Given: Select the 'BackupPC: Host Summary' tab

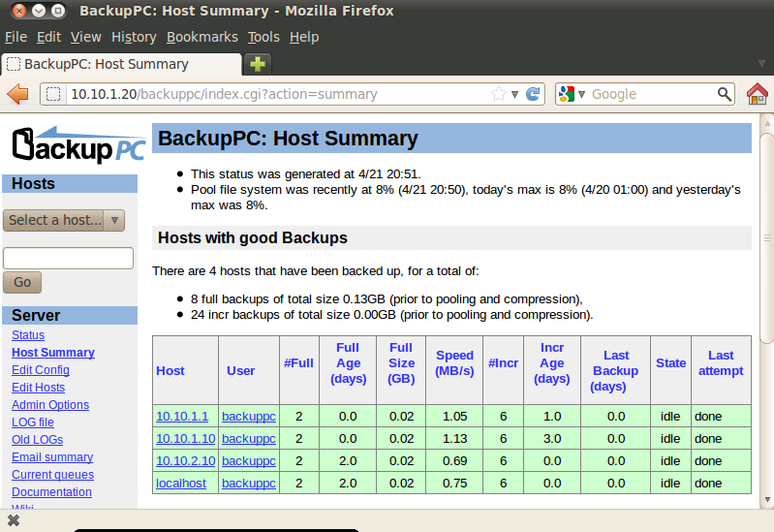Looking at the screenshot, I should point(121,64).
